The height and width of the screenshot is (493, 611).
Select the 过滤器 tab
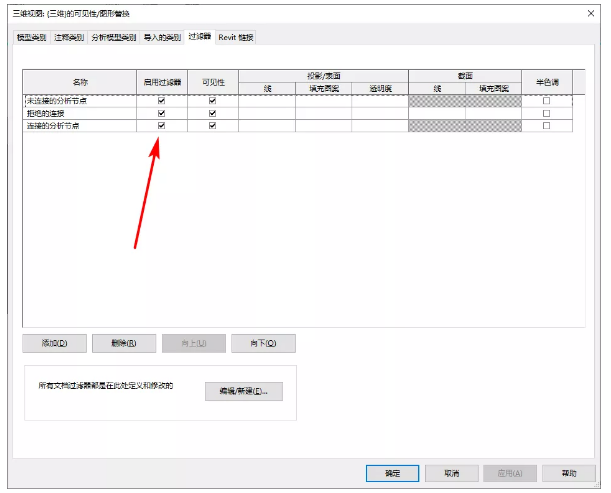pos(200,37)
